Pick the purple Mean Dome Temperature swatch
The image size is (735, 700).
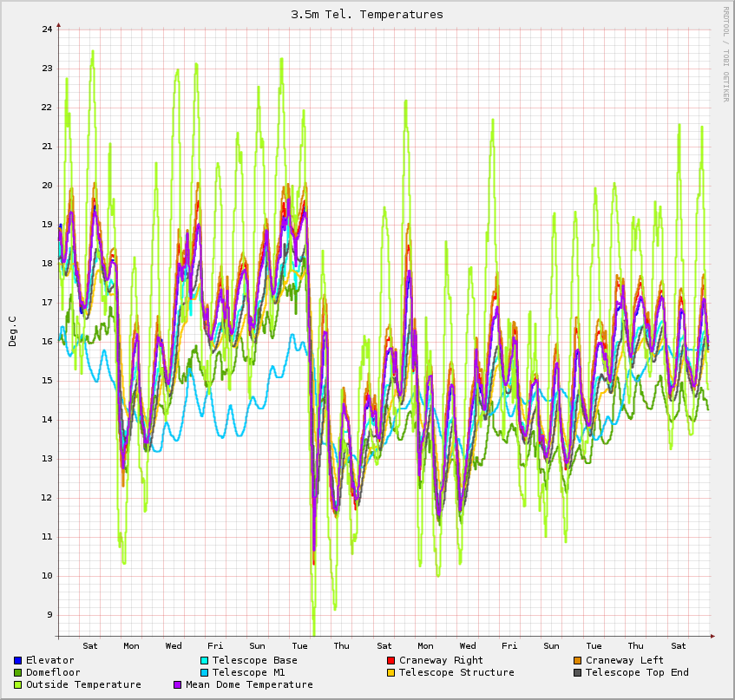coord(179,685)
